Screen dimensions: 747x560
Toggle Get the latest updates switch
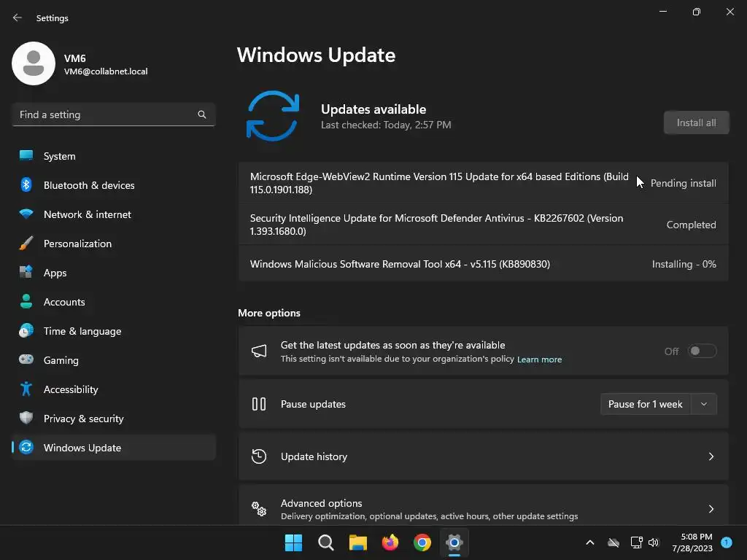703,351
